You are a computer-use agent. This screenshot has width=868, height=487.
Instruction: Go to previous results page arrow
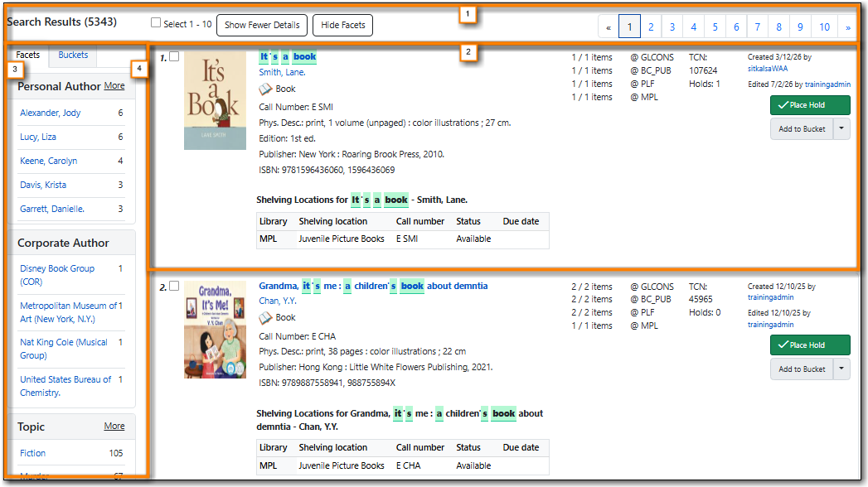(609, 27)
